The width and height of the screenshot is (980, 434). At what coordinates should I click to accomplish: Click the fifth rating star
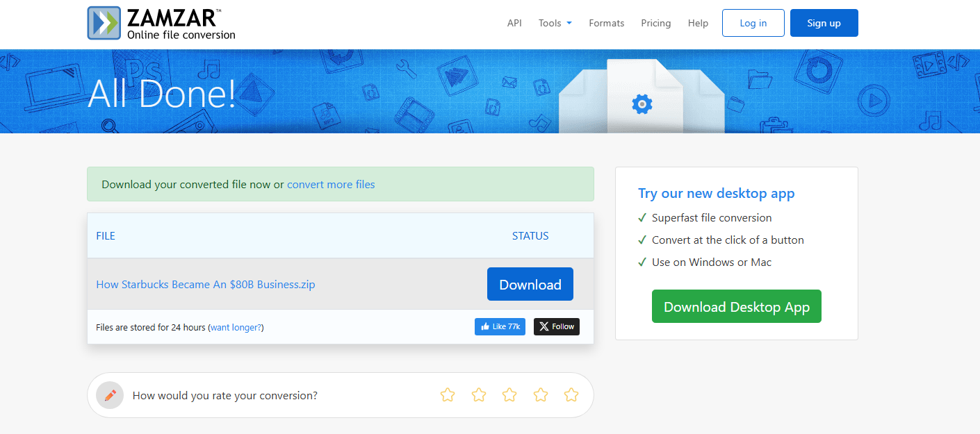point(571,395)
